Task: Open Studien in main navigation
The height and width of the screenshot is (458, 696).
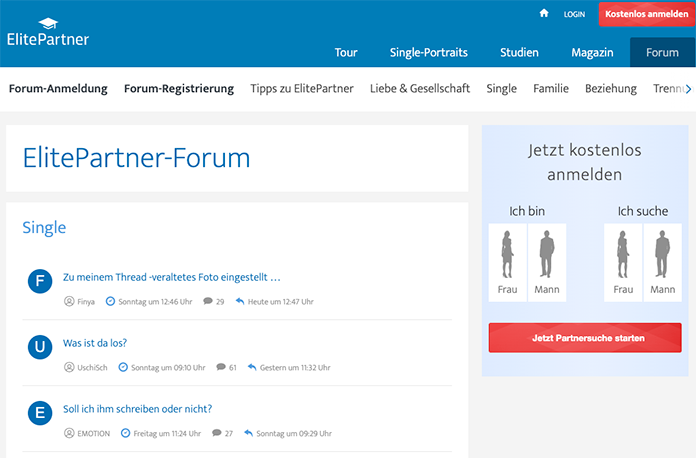Action: point(519,52)
